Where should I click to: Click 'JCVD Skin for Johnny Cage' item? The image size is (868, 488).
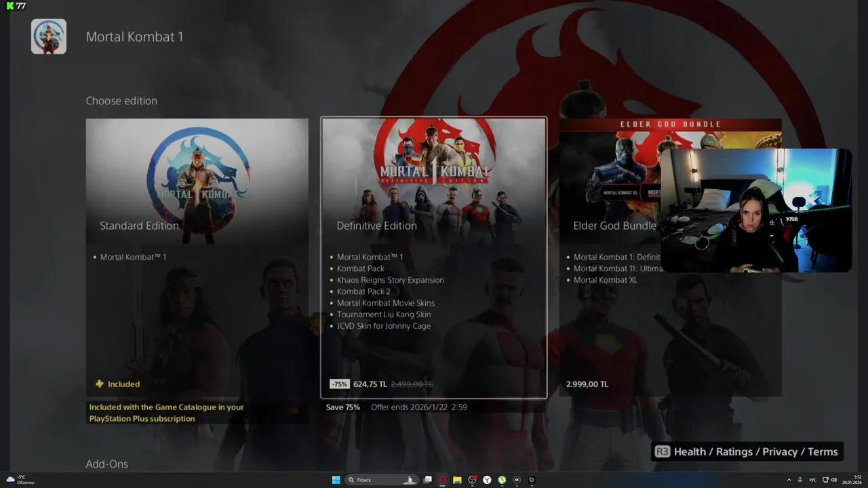pos(384,326)
